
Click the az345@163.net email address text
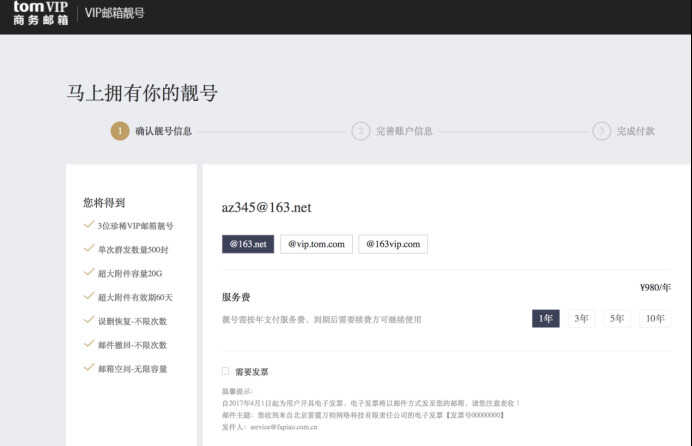click(x=267, y=207)
